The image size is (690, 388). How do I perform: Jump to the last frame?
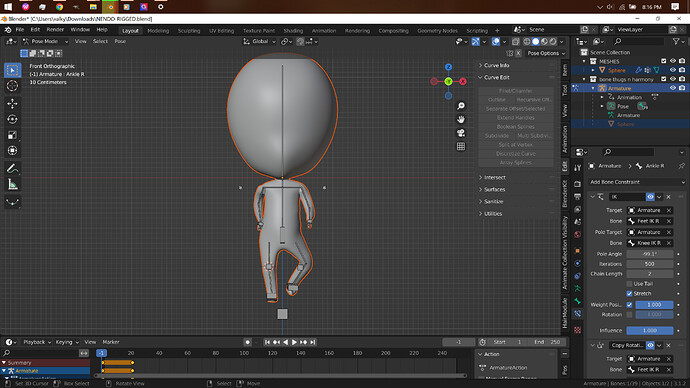[x=313, y=342]
